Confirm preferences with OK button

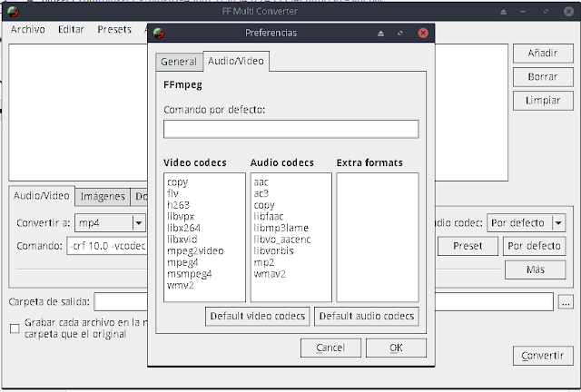pos(396,348)
